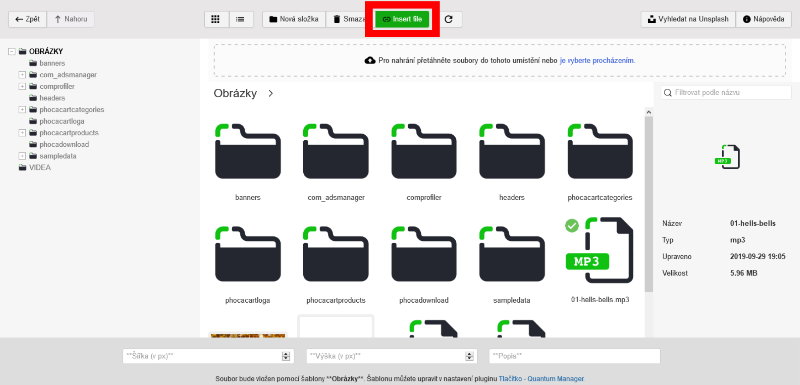Click the headers folder icon

coord(512,151)
